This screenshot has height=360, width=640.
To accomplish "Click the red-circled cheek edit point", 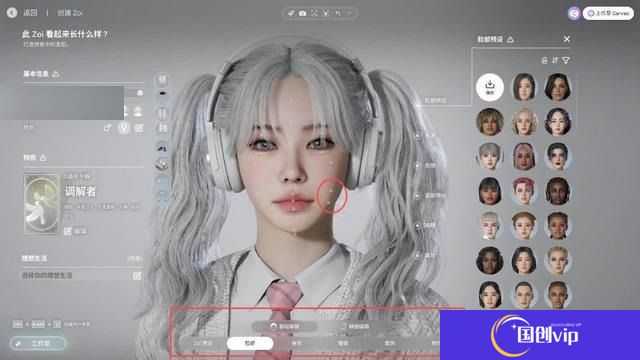I will click(x=331, y=195).
